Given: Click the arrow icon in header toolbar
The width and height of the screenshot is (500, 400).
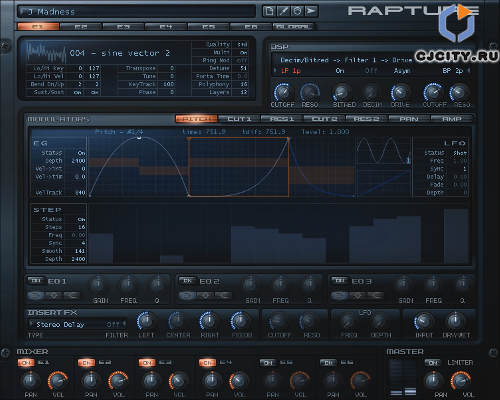Looking at the screenshot, I should [311, 11].
